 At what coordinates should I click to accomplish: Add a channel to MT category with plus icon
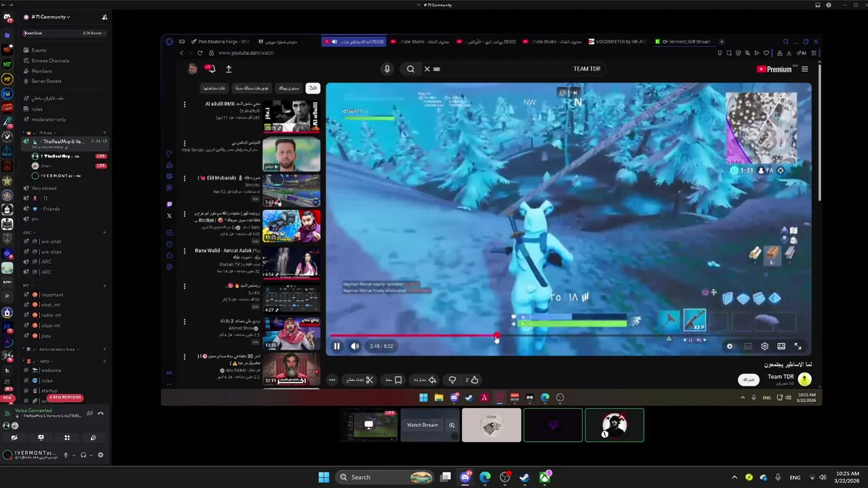[104, 285]
